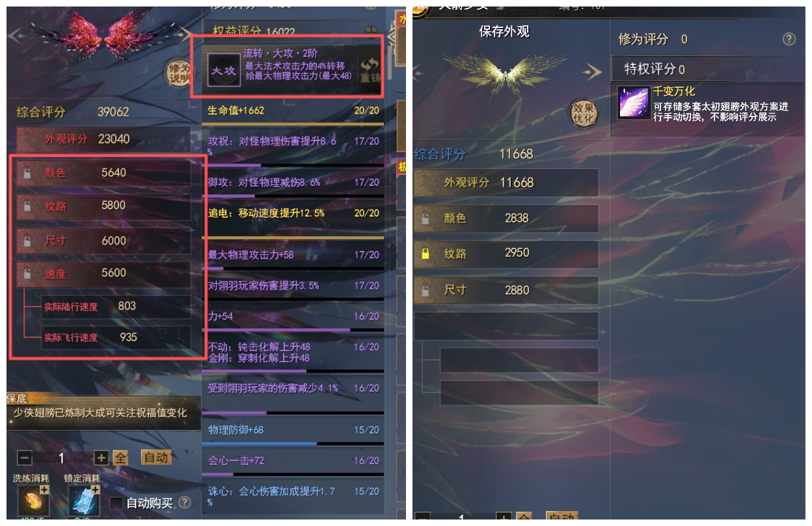Click the help icon next to 自动购买
The height and width of the screenshot is (526, 812).
pyautogui.click(x=185, y=503)
